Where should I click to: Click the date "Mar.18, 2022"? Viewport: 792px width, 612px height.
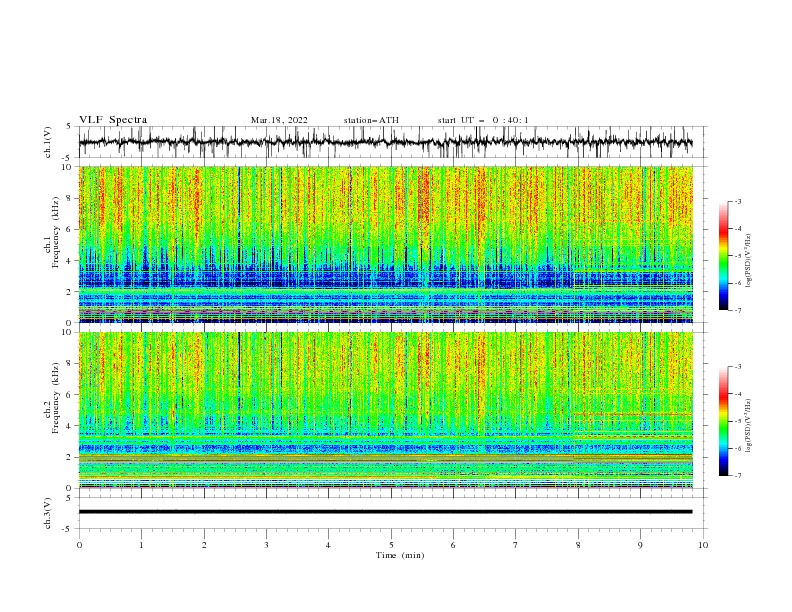click(x=279, y=120)
